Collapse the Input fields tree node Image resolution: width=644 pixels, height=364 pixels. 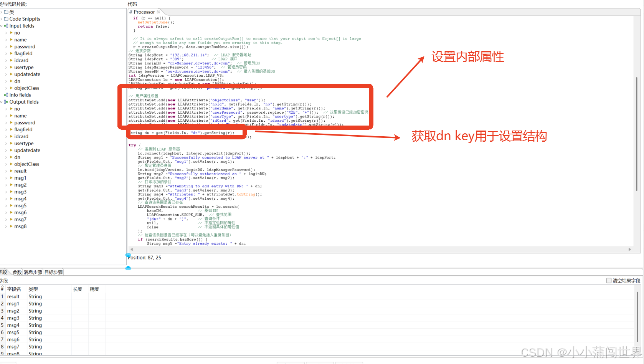click(2, 26)
